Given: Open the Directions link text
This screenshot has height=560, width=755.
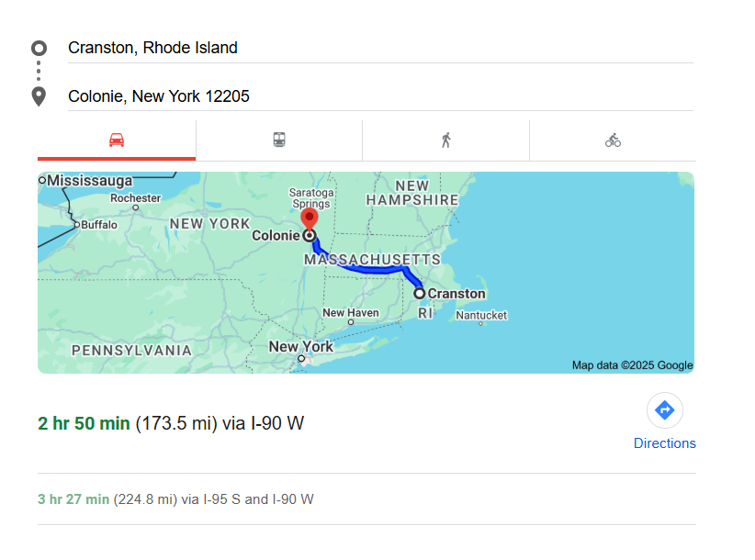Looking at the screenshot, I should [664, 443].
